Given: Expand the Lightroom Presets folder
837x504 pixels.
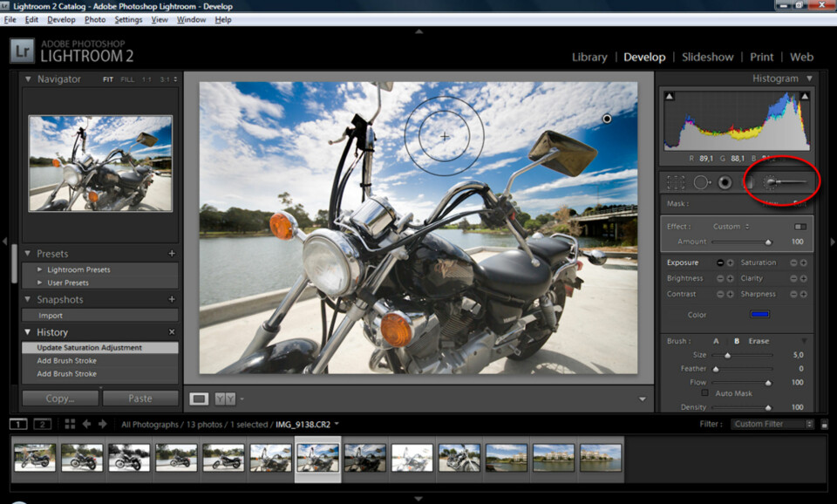Looking at the screenshot, I should [x=39, y=269].
